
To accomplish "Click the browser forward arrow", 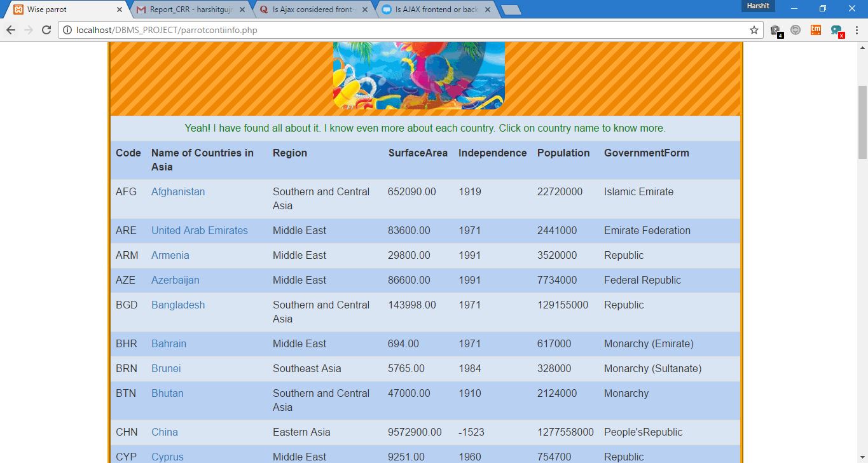I will (x=28, y=30).
